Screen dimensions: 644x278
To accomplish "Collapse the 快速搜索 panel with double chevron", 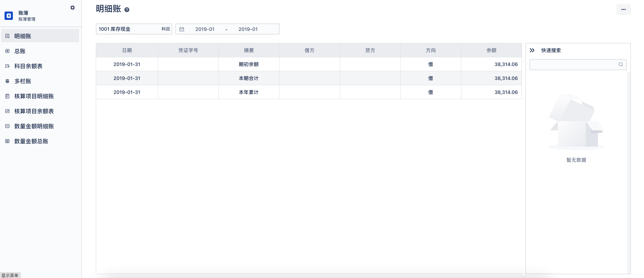I will (x=532, y=50).
